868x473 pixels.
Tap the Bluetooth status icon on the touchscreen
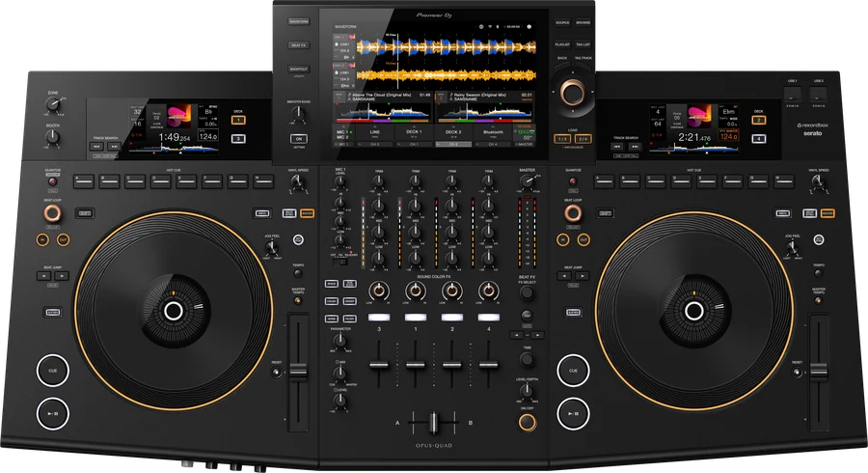click(x=497, y=27)
